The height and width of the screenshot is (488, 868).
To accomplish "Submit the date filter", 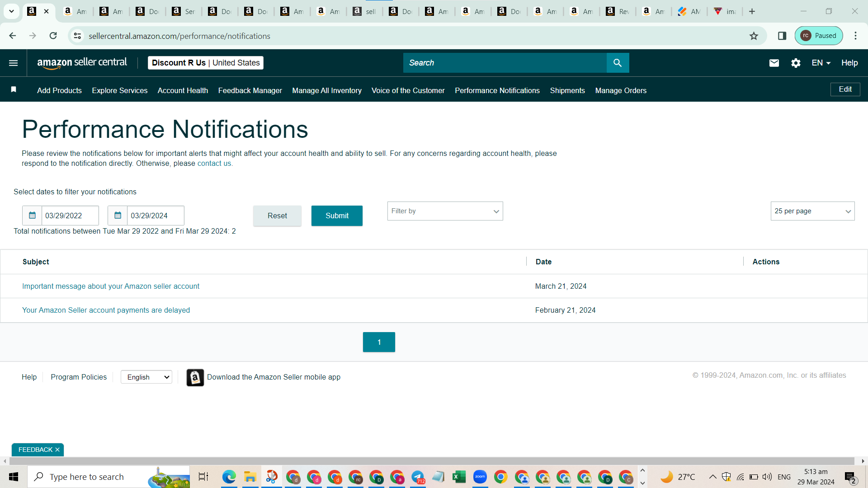I will click(x=337, y=216).
